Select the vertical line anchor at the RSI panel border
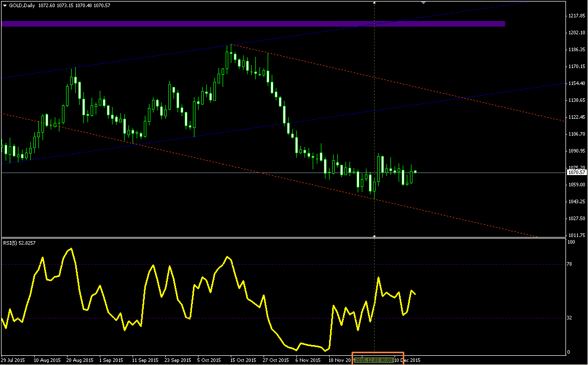 (x=374, y=237)
